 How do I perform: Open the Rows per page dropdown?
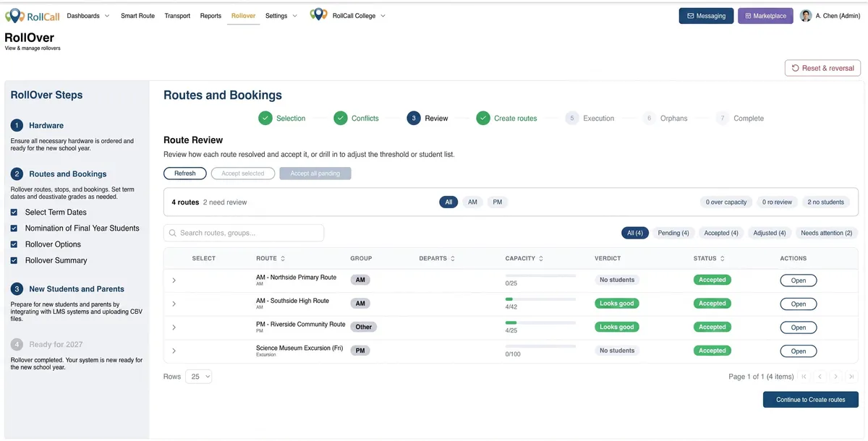pos(199,377)
